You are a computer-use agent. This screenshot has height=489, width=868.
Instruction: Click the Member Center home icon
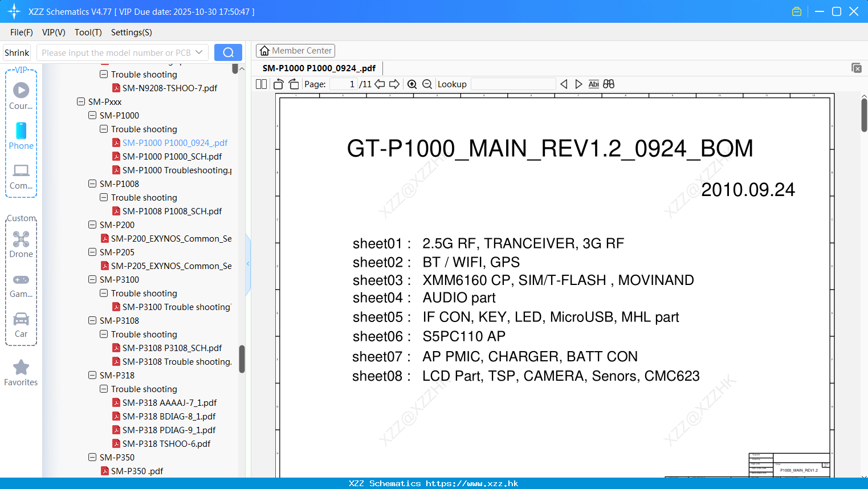264,51
